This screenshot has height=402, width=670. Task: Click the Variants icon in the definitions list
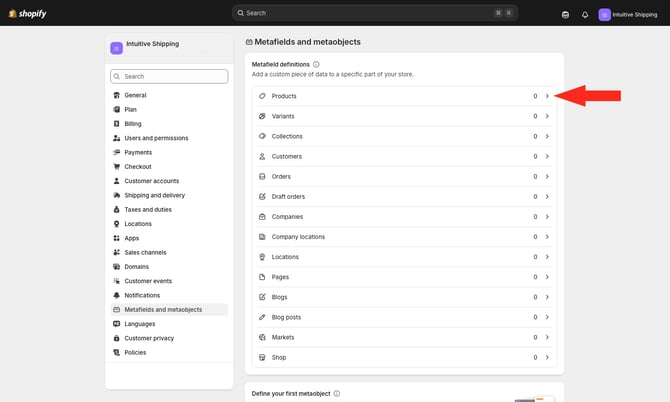pyautogui.click(x=262, y=116)
